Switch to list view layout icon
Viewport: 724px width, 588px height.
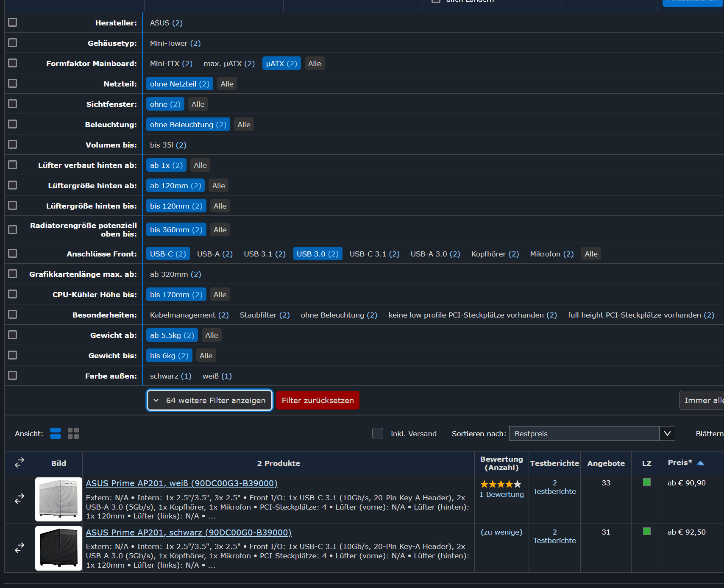56,433
